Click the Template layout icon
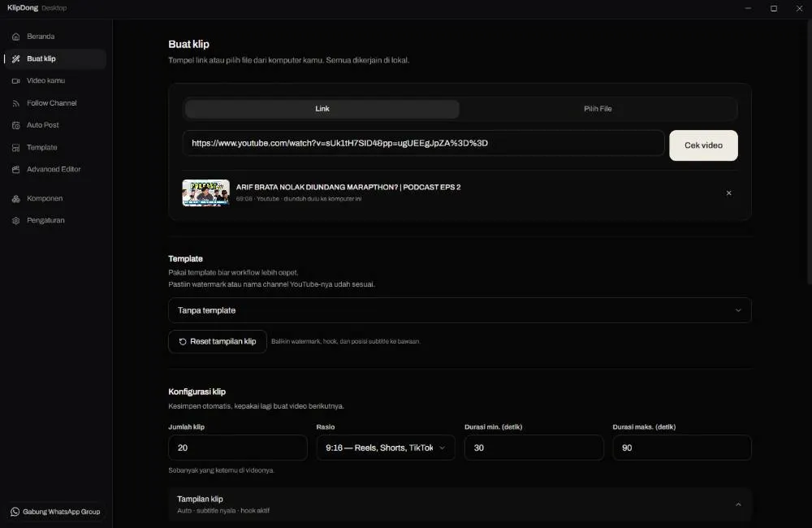The height and width of the screenshot is (528, 812). tap(16, 148)
